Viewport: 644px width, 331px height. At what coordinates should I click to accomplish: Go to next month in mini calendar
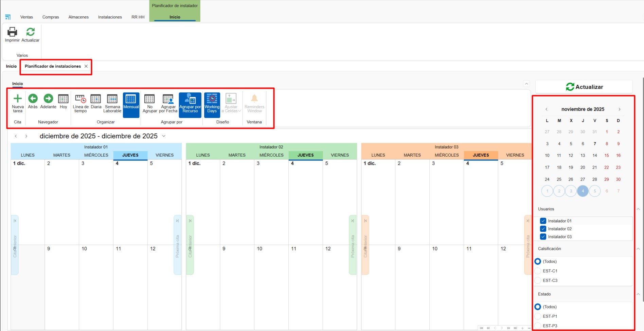coord(619,109)
